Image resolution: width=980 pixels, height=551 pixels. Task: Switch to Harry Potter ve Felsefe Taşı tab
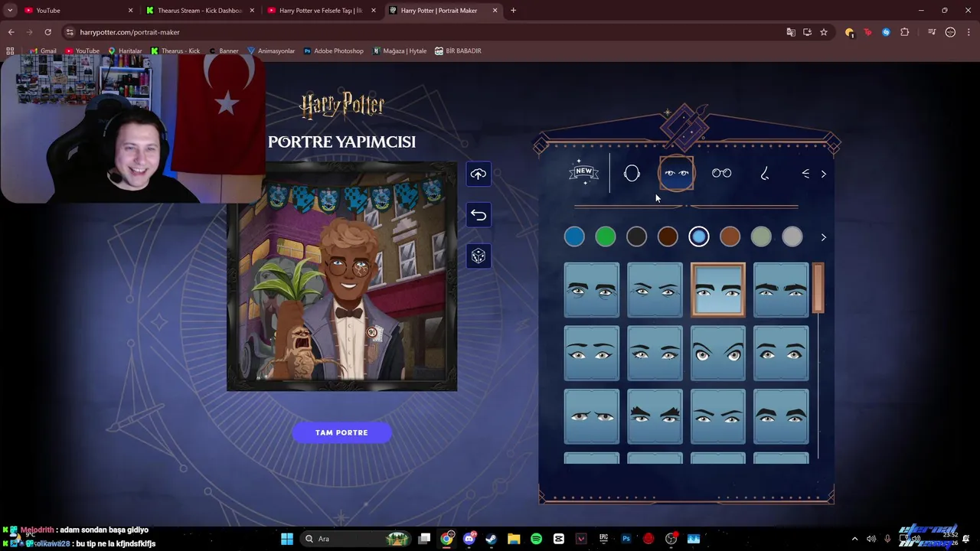321,11
